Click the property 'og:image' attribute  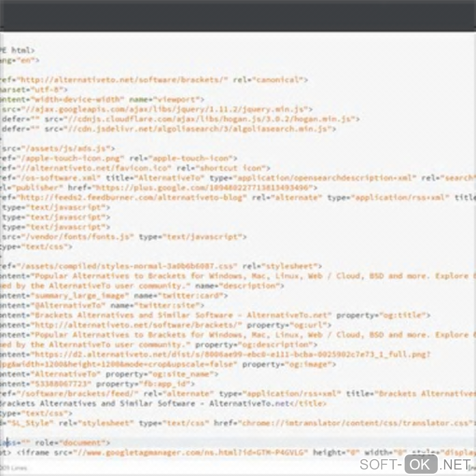tap(287, 364)
